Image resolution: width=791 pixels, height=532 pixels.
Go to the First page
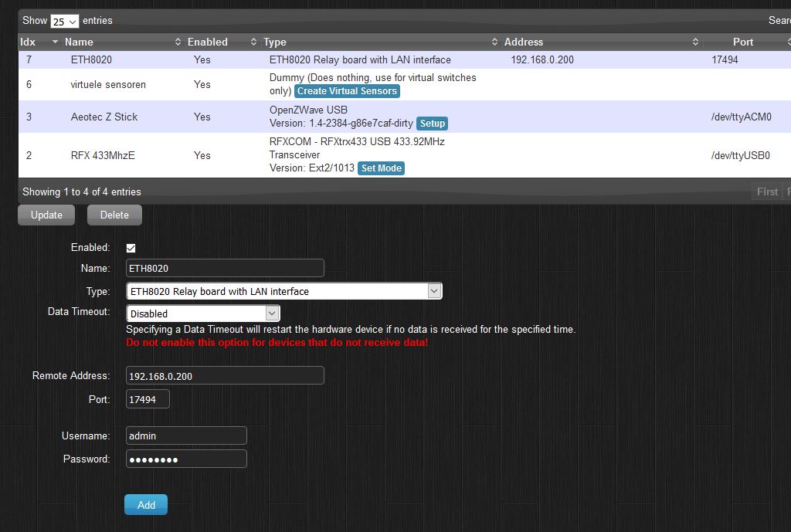(767, 191)
